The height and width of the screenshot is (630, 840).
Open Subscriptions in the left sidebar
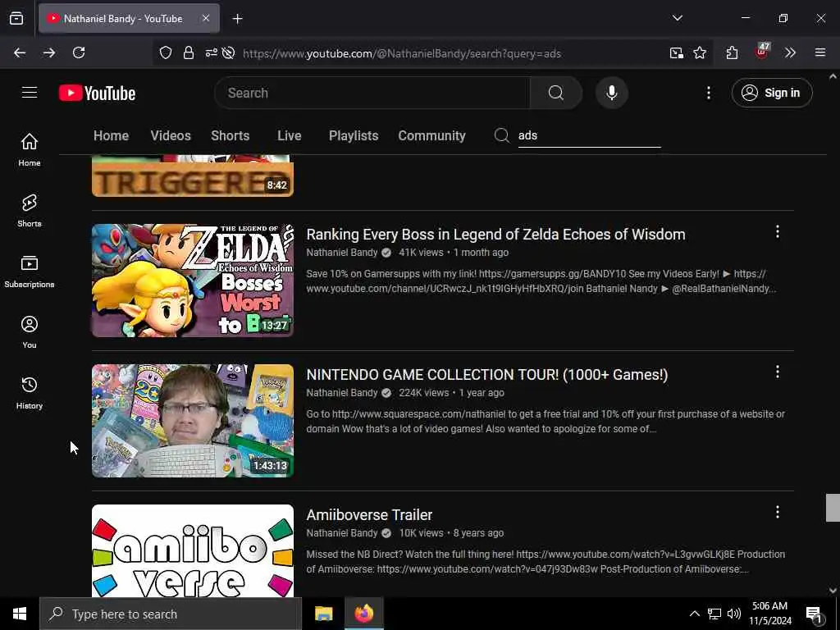pyautogui.click(x=30, y=271)
